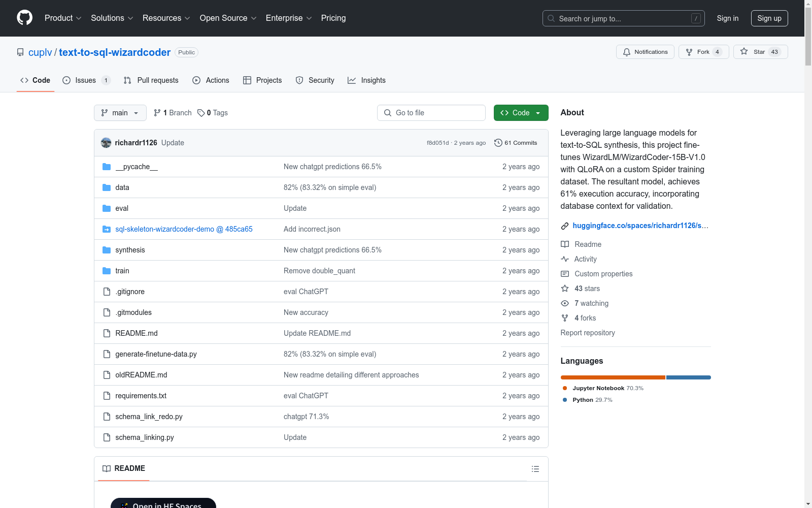View the 0 Tags link
812x508 pixels.
pos(213,113)
